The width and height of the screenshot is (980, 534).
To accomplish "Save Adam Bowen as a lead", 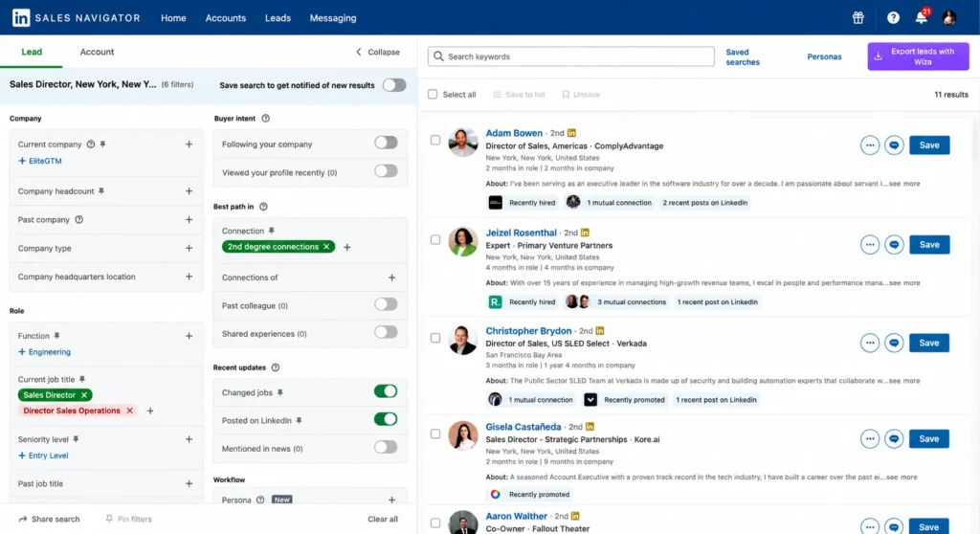I will (x=929, y=145).
